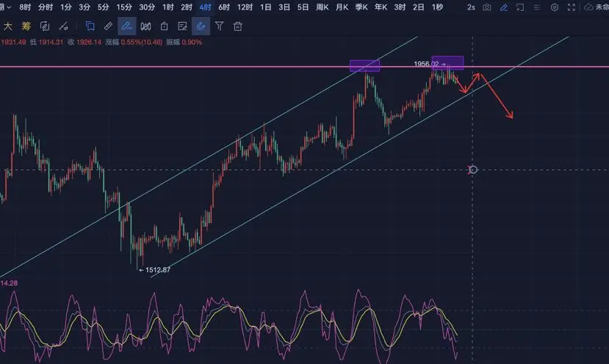
Task: Switch to the 2日 timeframe
Action: click(x=418, y=7)
